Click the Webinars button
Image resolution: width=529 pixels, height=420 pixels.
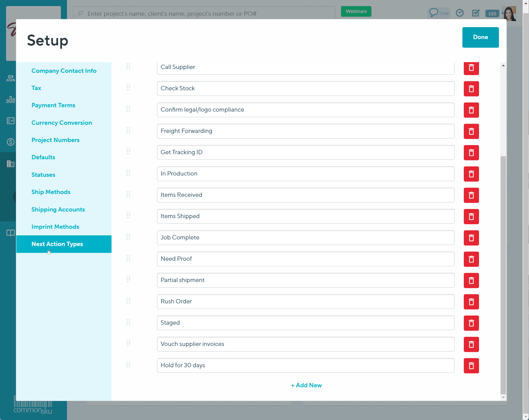(x=356, y=11)
